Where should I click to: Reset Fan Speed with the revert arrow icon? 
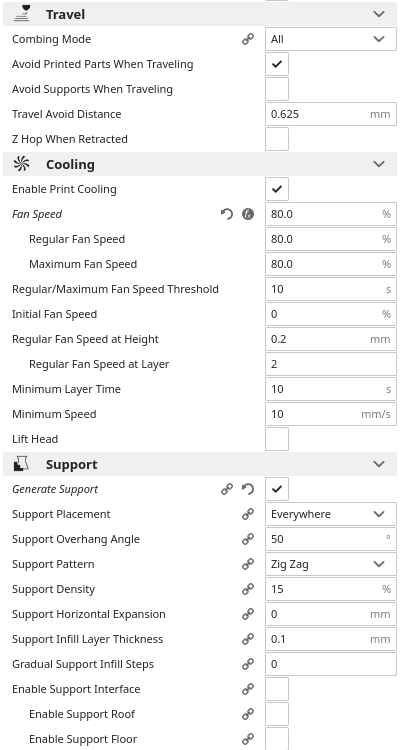[x=227, y=214]
